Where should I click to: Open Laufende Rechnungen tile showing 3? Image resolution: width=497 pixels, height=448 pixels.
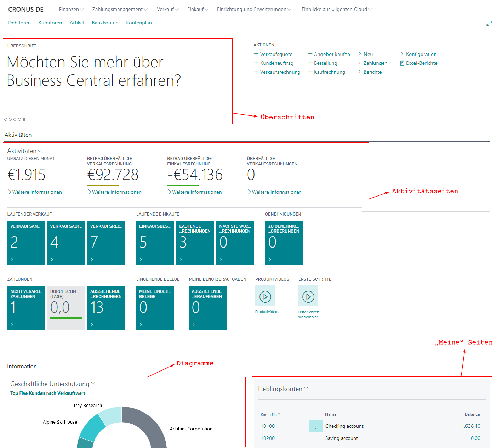(x=195, y=243)
